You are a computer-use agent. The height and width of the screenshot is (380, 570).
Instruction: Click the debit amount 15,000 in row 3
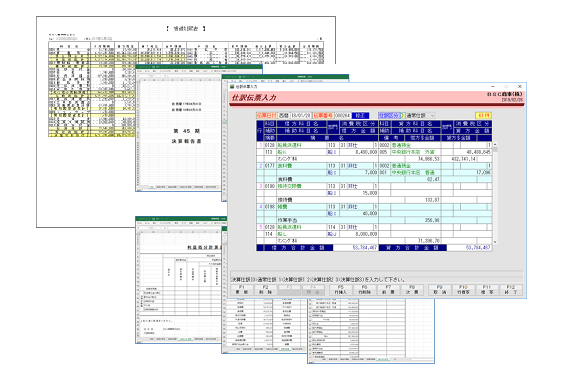click(358, 193)
